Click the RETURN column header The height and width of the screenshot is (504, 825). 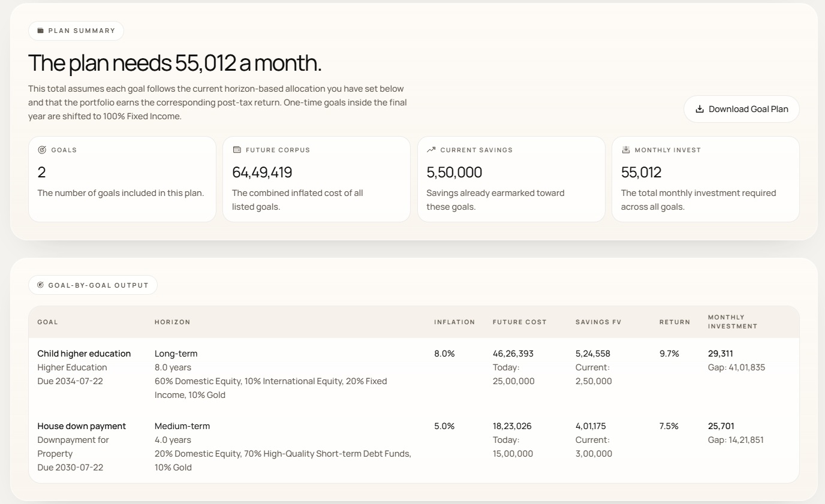675,322
